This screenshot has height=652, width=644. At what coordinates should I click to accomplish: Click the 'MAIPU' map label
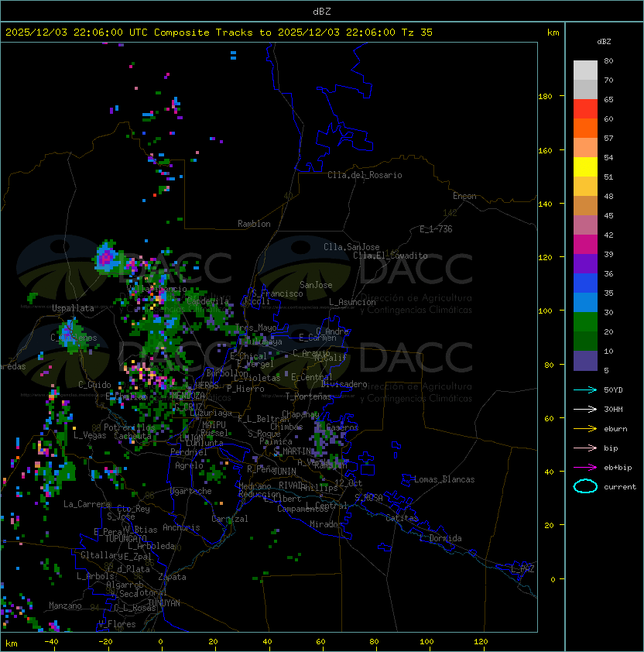pos(214,425)
